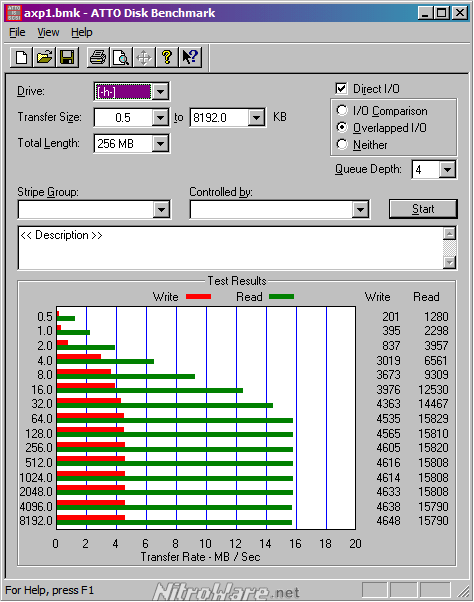Open the Help menu
Viewport: 474px width, 602px height.
tap(82, 33)
